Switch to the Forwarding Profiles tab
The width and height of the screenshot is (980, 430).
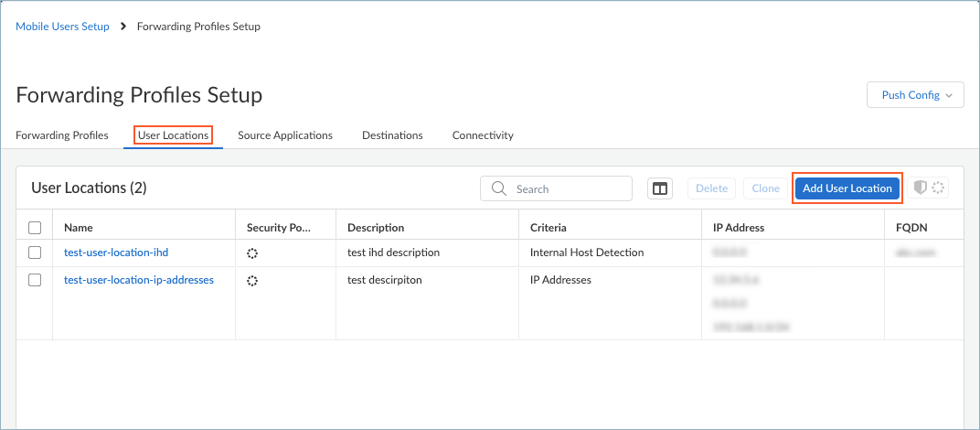click(x=62, y=135)
